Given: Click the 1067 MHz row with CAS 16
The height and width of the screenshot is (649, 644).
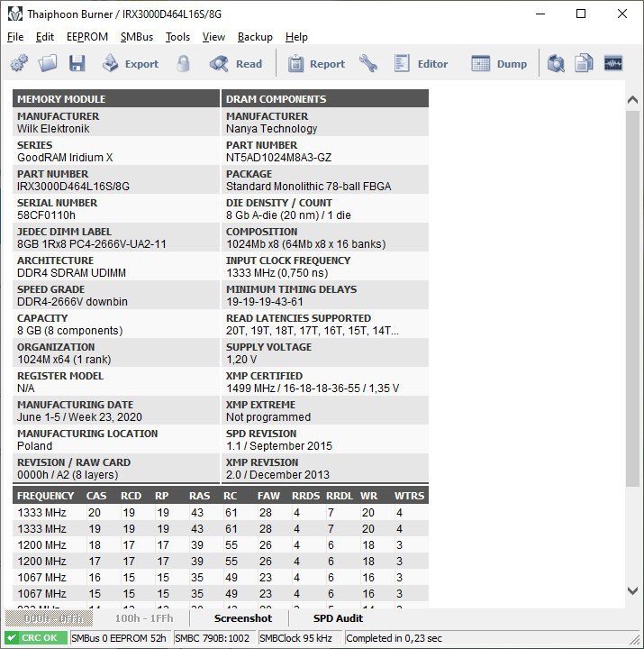Looking at the screenshot, I should 221,578.
